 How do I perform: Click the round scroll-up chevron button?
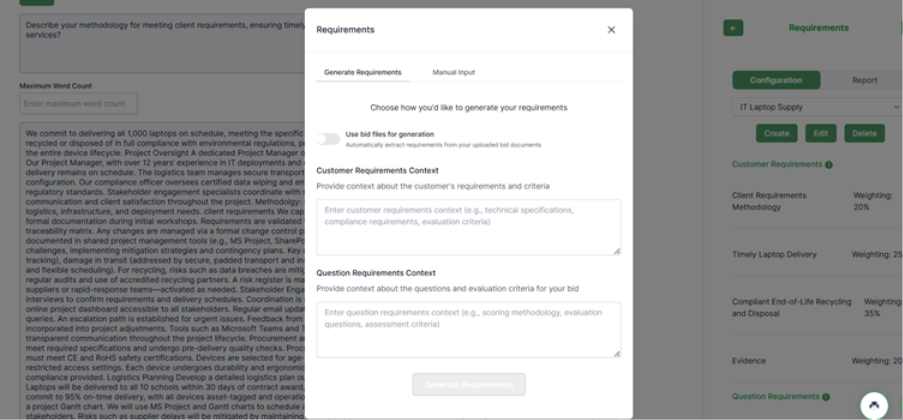click(x=874, y=405)
